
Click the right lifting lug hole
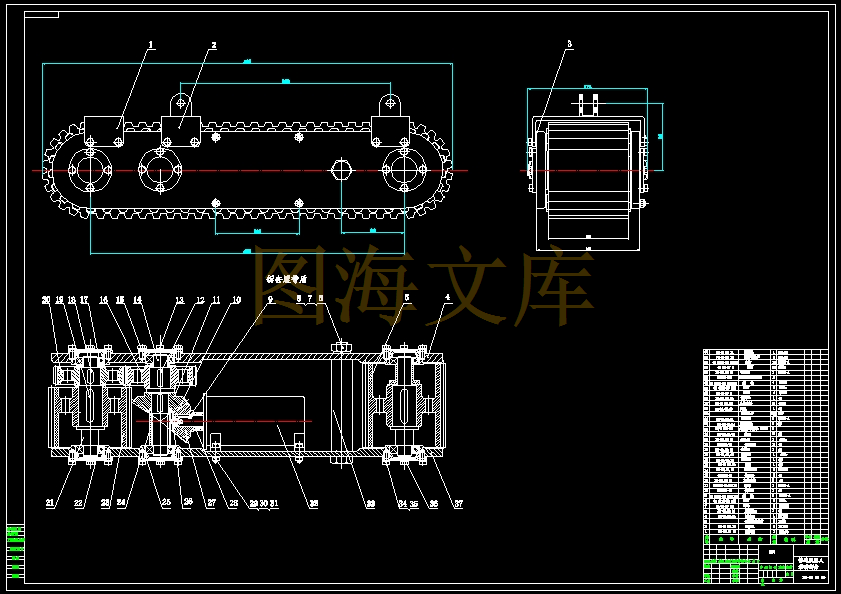(x=390, y=102)
